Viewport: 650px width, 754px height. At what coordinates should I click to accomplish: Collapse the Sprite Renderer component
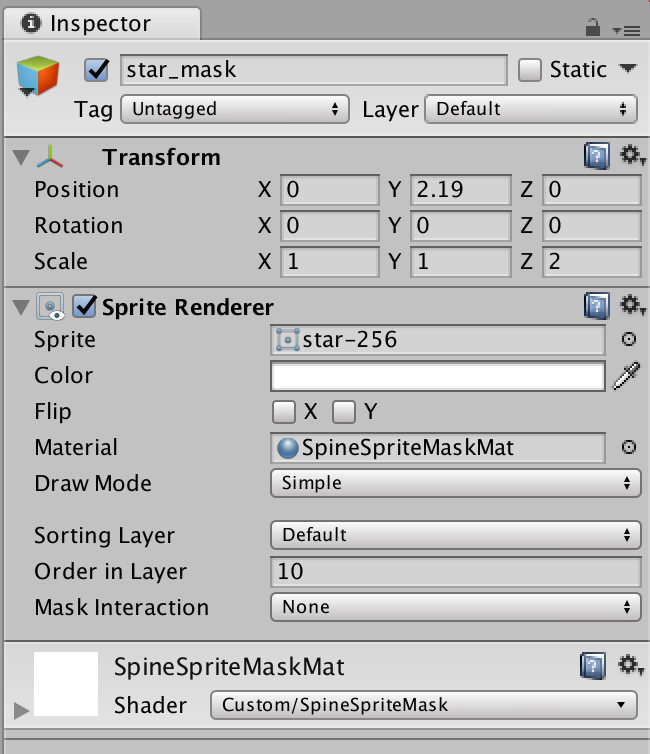(x=21, y=307)
